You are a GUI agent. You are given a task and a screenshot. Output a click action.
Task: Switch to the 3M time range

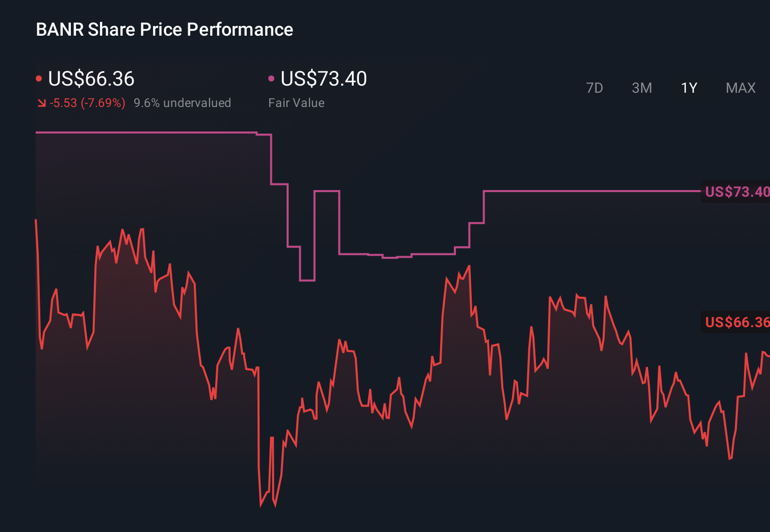coord(641,88)
